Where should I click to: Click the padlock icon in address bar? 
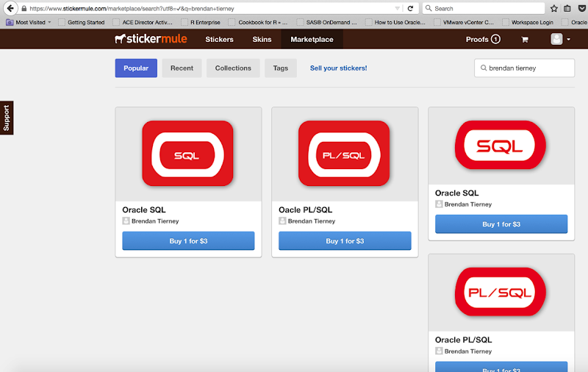point(24,8)
